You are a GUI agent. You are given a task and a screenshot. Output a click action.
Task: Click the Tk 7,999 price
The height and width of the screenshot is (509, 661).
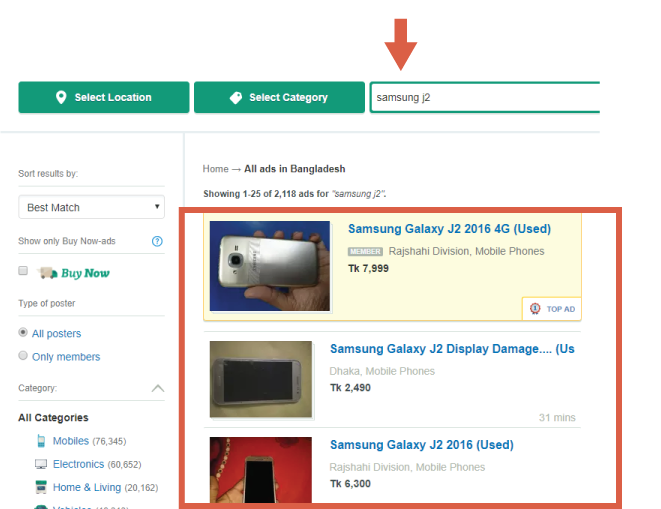[x=368, y=269]
